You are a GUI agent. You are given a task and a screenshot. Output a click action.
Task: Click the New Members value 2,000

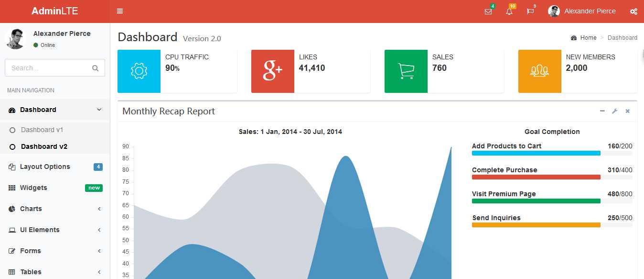[577, 68]
